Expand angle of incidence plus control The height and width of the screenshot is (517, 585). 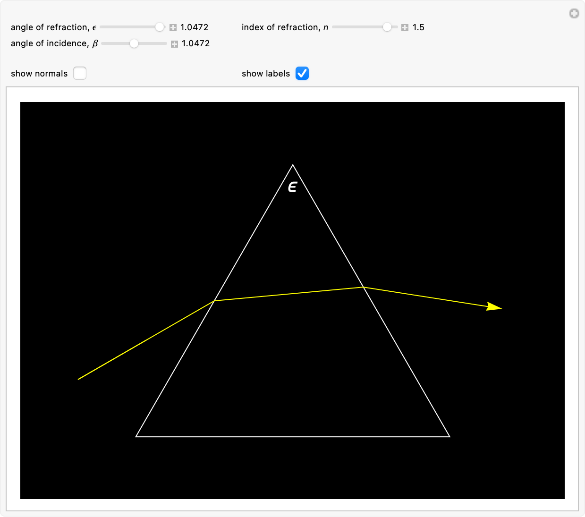point(174,44)
